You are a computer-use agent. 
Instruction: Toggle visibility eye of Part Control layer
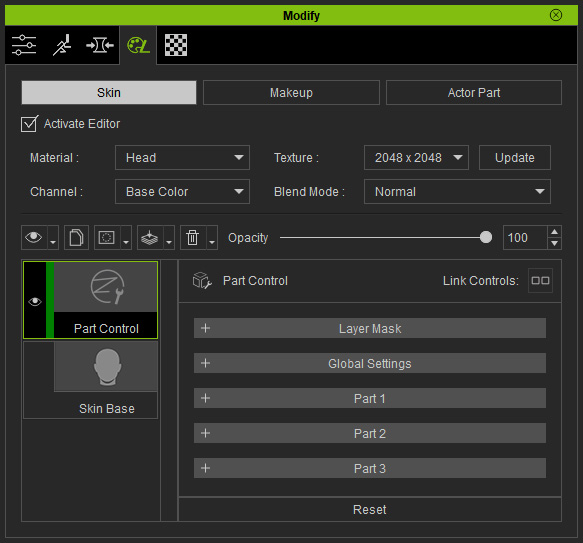[x=35, y=301]
